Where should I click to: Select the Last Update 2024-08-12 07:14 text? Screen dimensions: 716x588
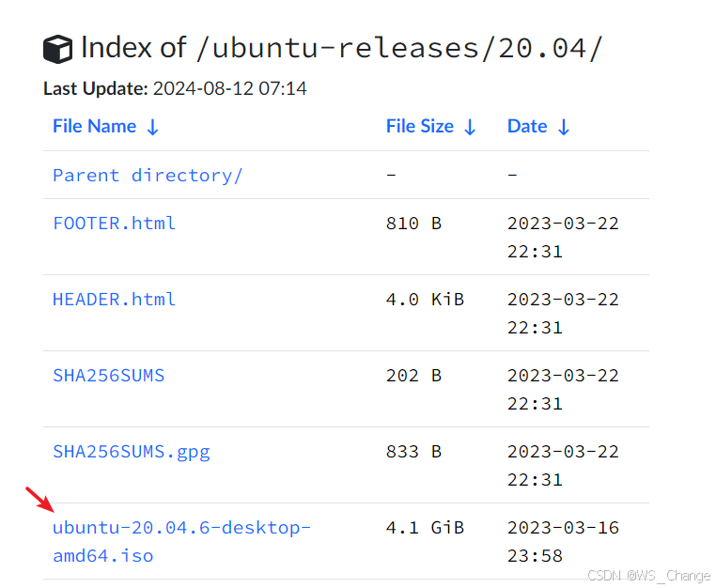pyautogui.click(x=175, y=88)
